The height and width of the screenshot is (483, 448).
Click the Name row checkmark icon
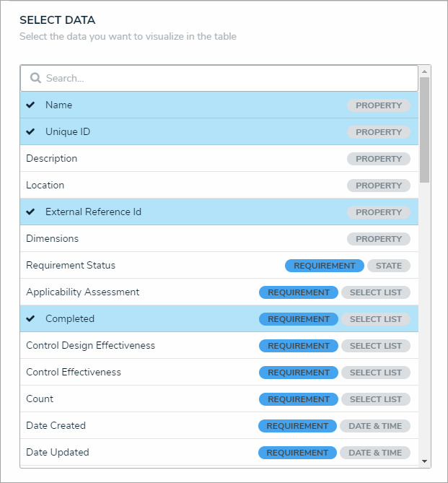tap(30, 105)
